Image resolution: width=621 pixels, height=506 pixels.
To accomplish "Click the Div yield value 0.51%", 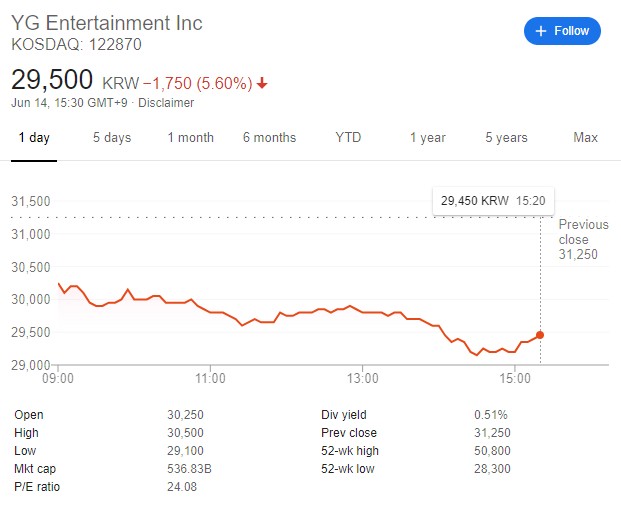I will pos(491,415).
